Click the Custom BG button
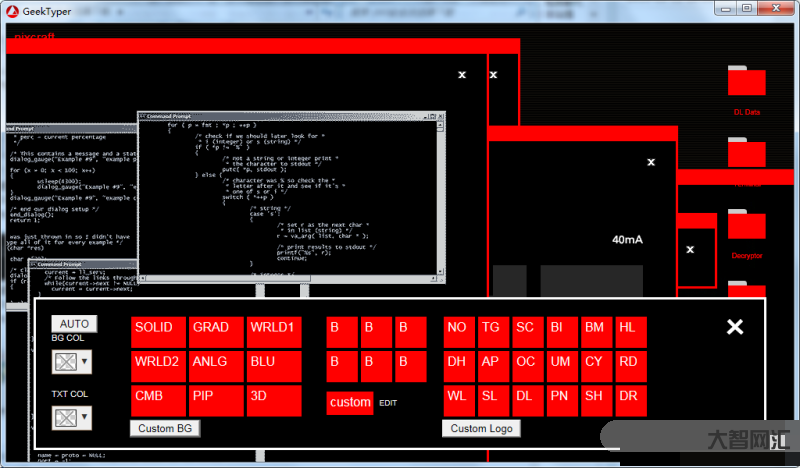This screenshot has height=468, width=800. (165, 429)
